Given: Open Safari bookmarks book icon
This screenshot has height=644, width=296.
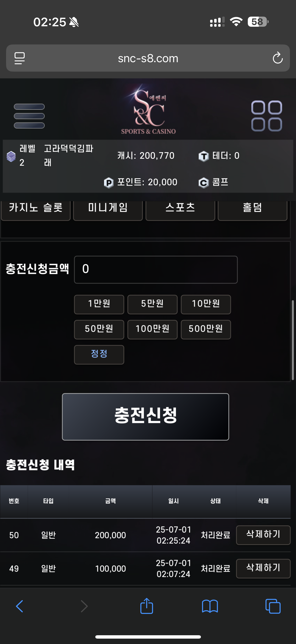Looking at the screenshot, I should [210, 606].
